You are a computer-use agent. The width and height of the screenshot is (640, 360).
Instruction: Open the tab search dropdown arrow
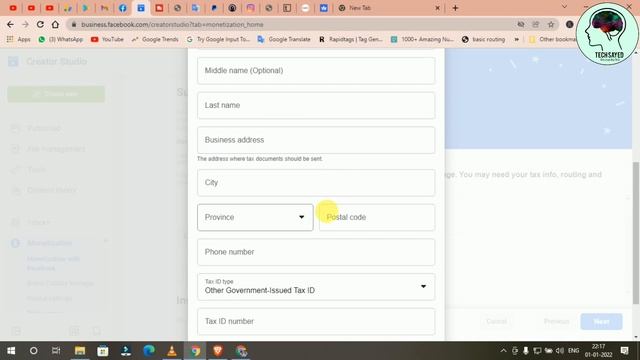(564, 7)
